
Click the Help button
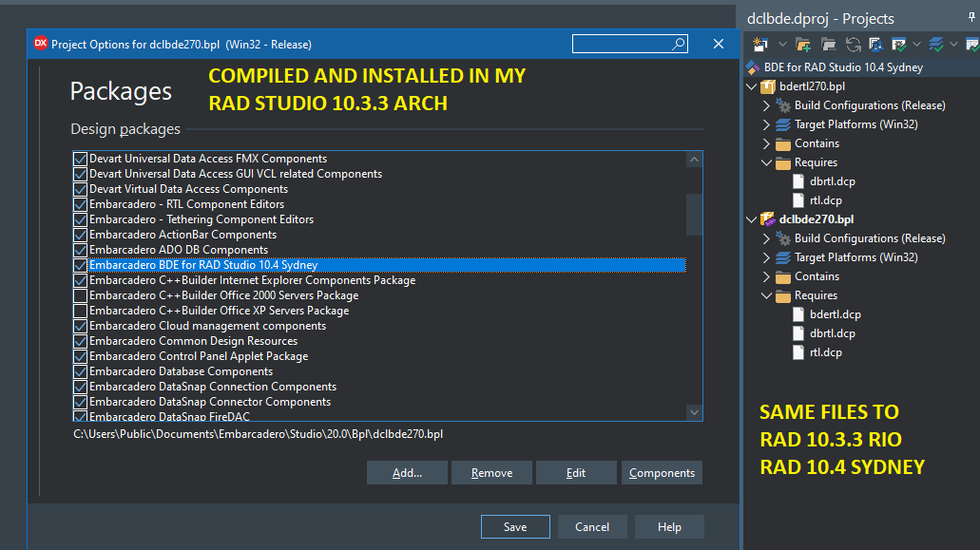[x=669, y=527]
